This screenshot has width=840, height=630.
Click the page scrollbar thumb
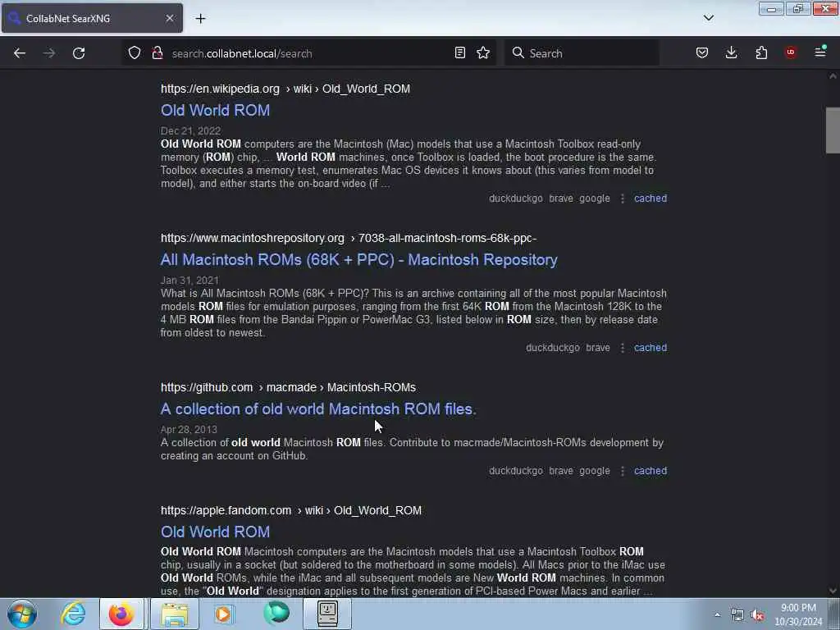coord(833,130)
